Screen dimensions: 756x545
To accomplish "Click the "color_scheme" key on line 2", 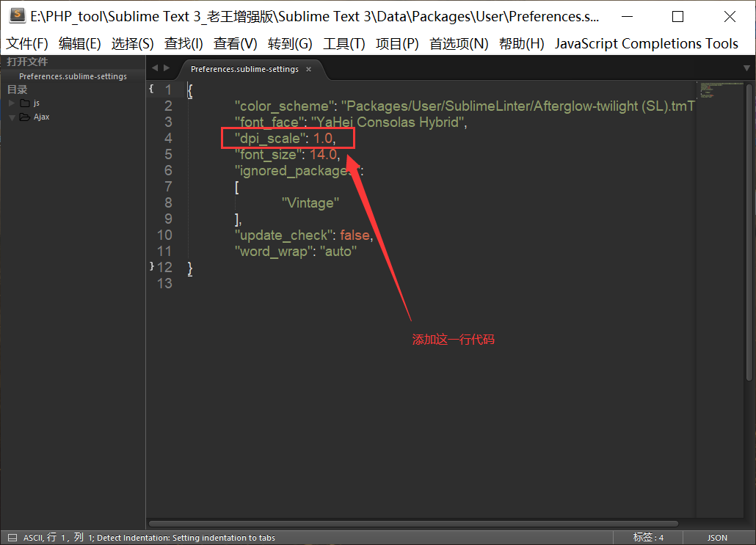I will pyautogui.click(x=285, y=106).
